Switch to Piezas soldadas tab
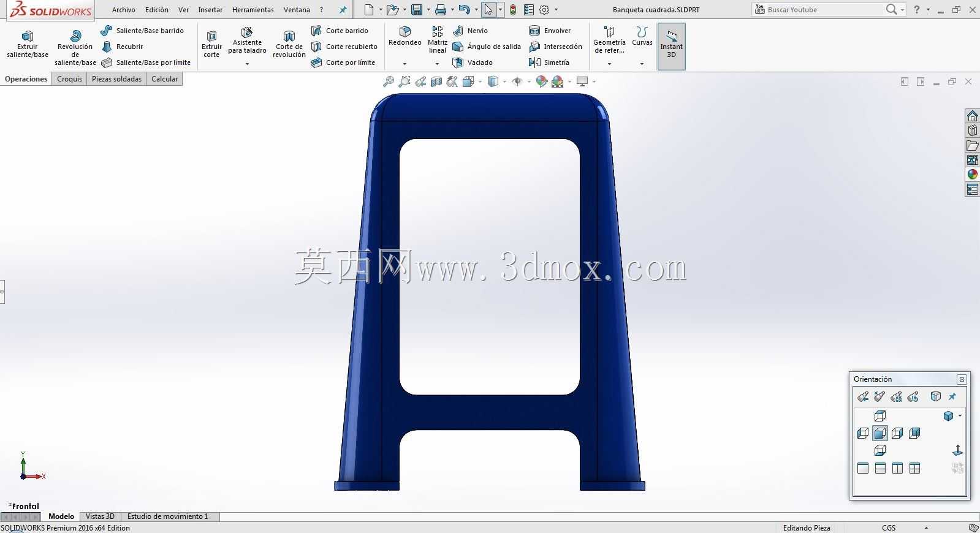The height and width of the screenshot is (533, 980). pos(116,79)
